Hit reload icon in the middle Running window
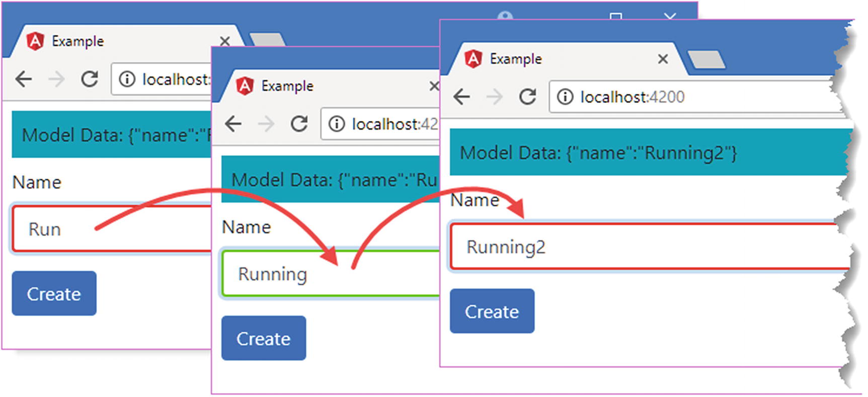Viewport: 868px width, 397px height. (x=299, y=124)
